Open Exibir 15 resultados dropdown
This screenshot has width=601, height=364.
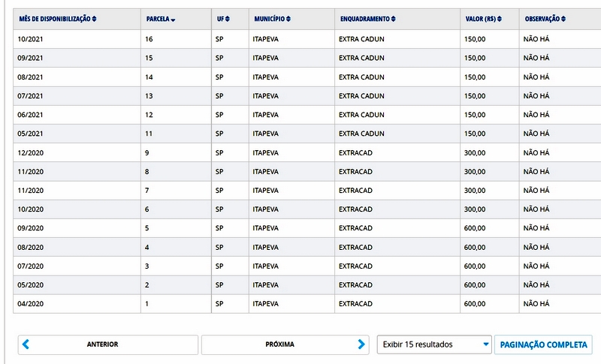(x=434, y=344)
